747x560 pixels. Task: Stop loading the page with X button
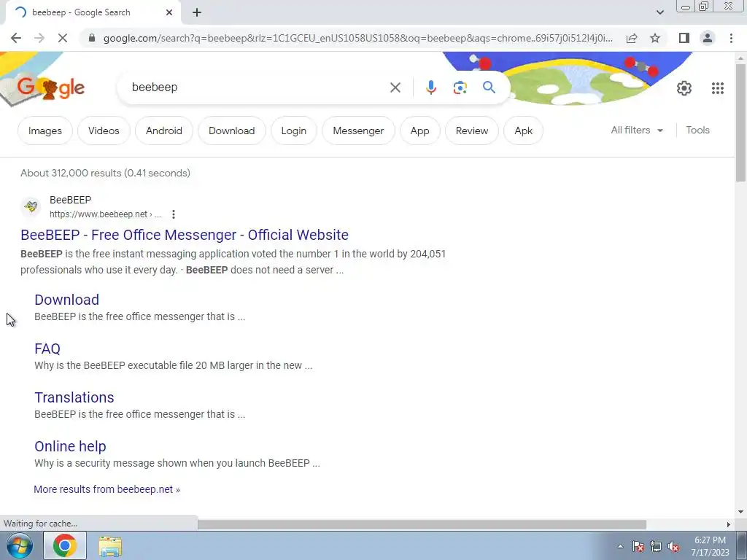[x=63, y=38]
